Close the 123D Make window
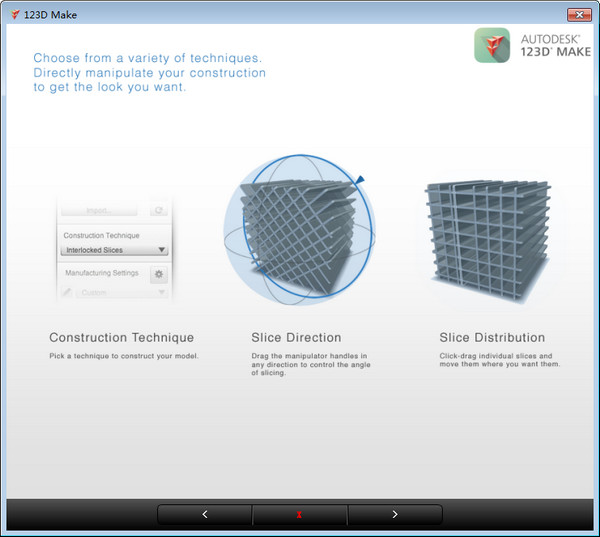Image resolution: width=600 pixels, height=537 pixels. [x=579, y=13]
